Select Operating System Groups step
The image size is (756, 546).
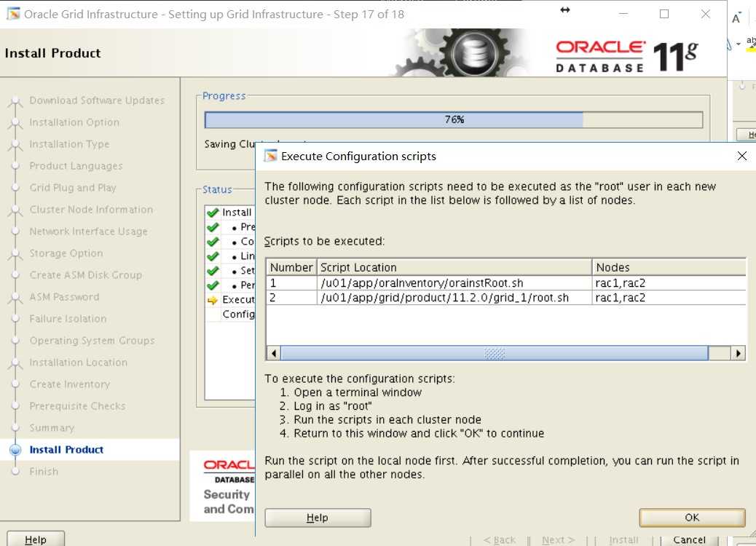[92, 340]
